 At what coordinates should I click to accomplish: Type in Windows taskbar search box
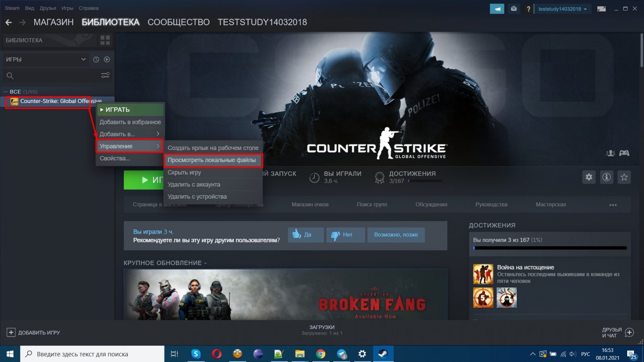92,354
